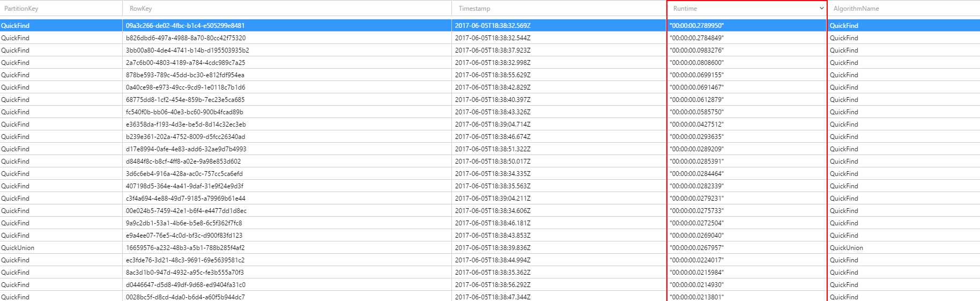Sort by the Timestamp column header
980x301 pixels.
(x=474, y=9)
